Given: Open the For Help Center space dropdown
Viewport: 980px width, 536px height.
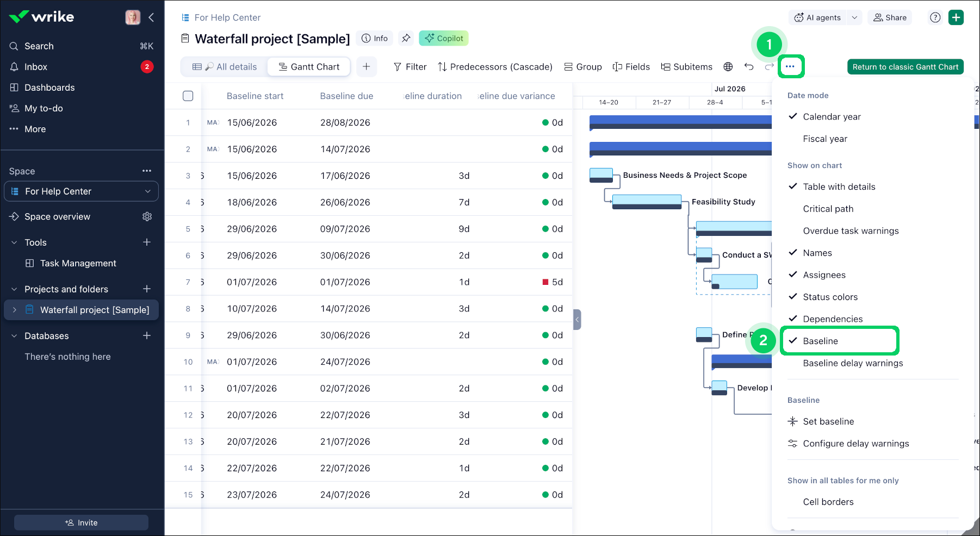Looking at the screenshot, I should [82, 191].
